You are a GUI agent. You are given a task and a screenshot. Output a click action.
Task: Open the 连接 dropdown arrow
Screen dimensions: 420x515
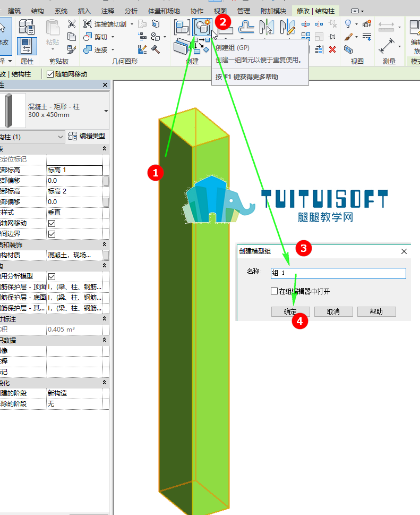click(x=113, y=49)
